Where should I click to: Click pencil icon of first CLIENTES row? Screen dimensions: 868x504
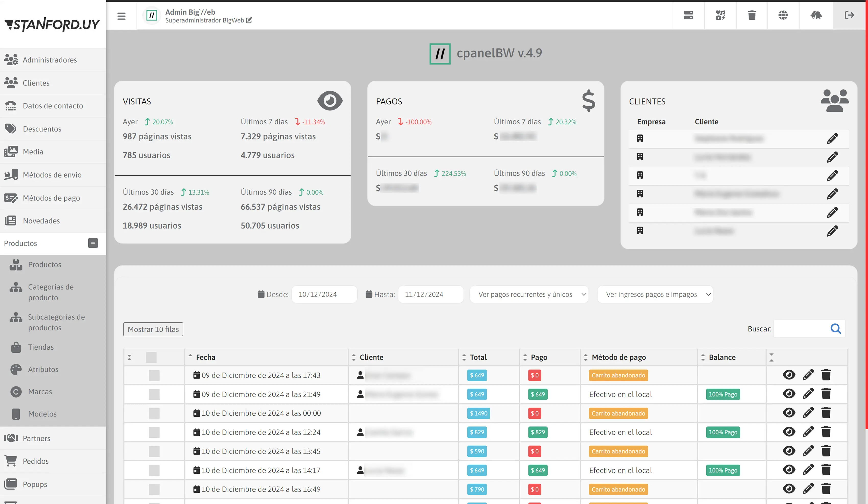click(x=832, y=138)
